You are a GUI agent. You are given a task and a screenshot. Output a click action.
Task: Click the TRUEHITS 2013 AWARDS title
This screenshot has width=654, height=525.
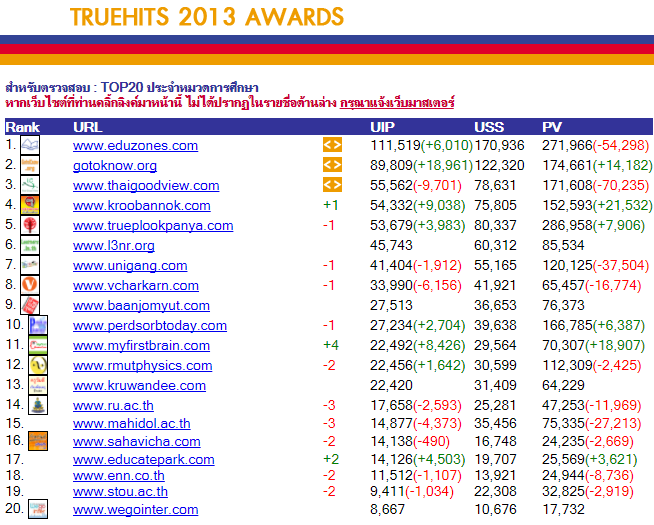pyautogui.click(x=207, y=17)
